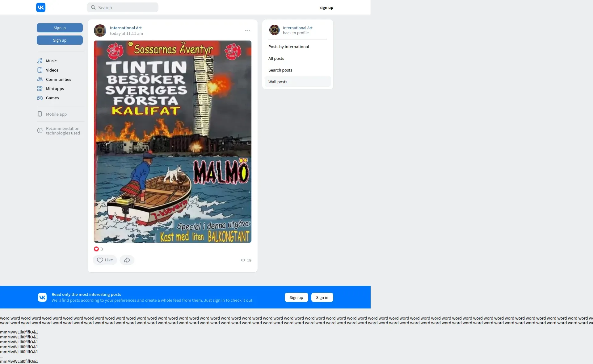Select the Wall posts tab

click(x=278, y=82)
